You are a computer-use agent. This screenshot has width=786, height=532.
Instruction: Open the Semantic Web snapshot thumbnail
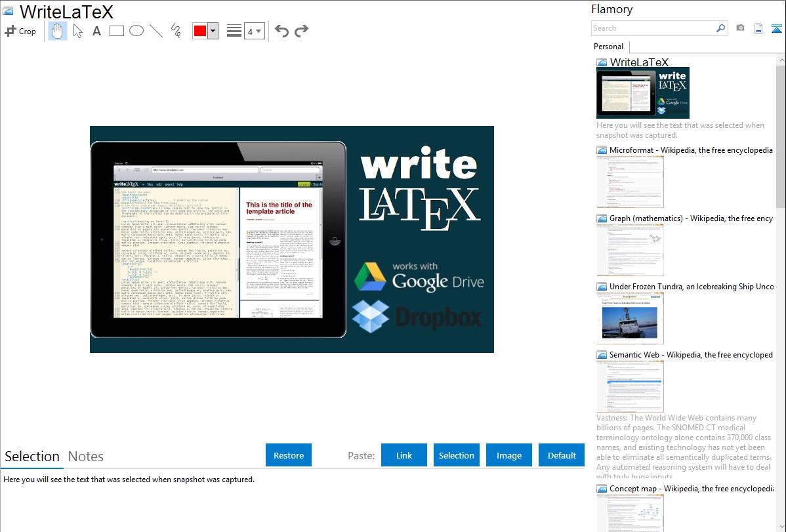[630, 386]
